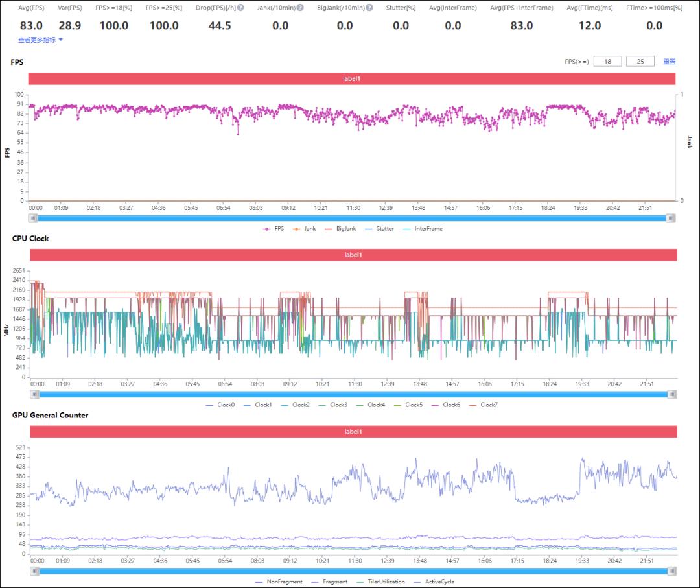Toggle the InterFrame series in legend
This screenshot has width=700, height=588.
[423, 229]
